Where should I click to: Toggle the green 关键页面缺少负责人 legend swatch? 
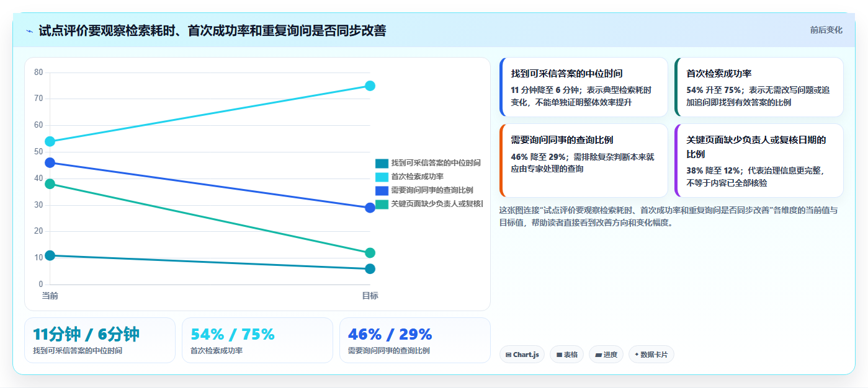click(x=382, y=204)
